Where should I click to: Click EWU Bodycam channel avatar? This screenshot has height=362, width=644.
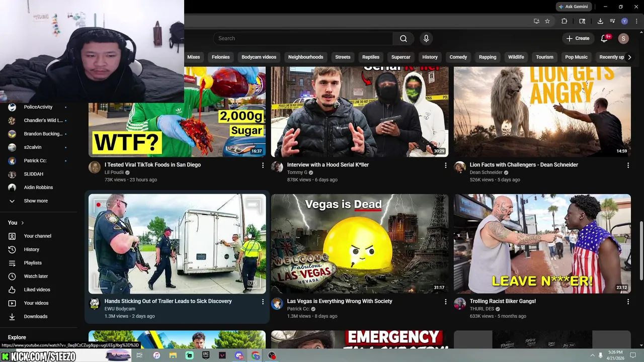(x=95, y=303)
